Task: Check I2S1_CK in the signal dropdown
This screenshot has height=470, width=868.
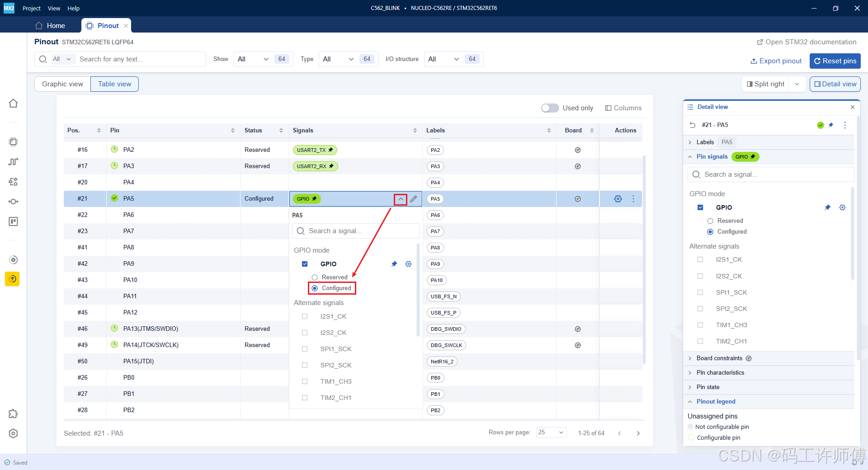Action: [305, 316]
